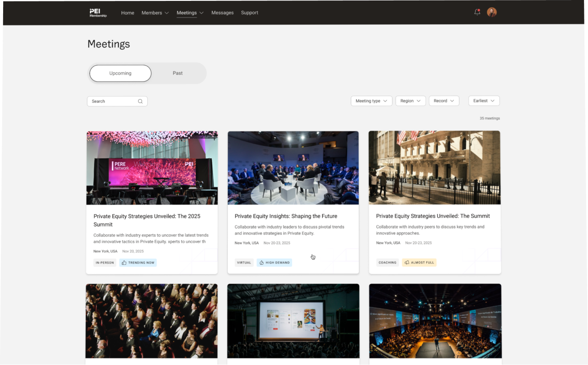
Task: Click the search magnifier icon
Action: [140, 102]
